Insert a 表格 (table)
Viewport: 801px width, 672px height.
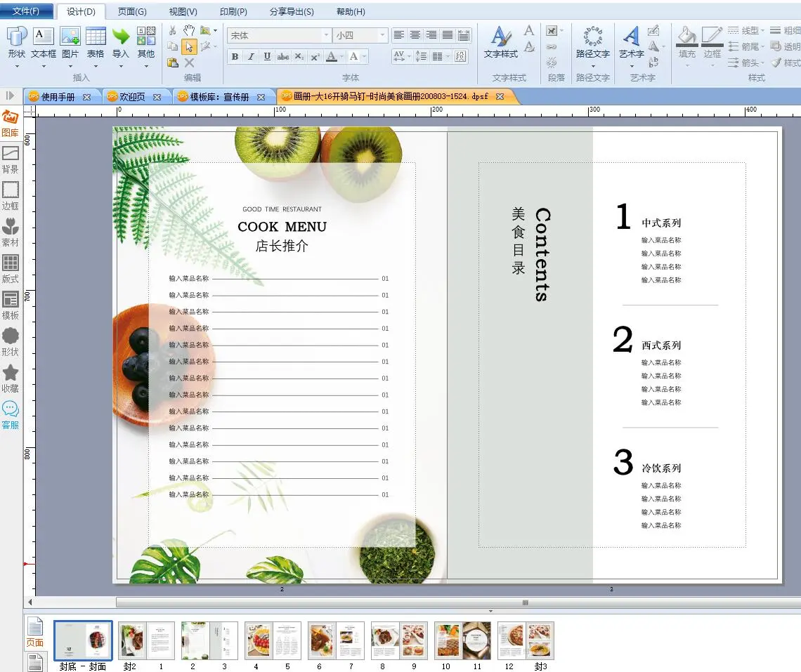pyautogui.click(x=96, y=46)
